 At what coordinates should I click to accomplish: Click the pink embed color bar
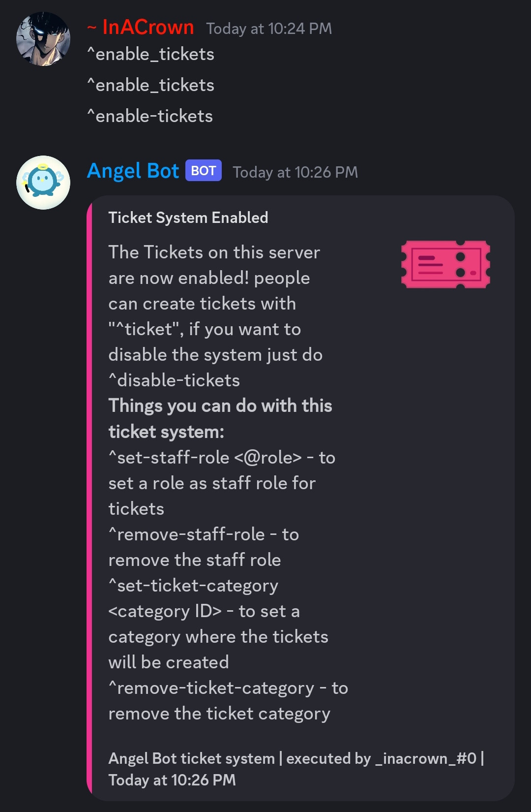pyautogui.click(x=89, y=498)
